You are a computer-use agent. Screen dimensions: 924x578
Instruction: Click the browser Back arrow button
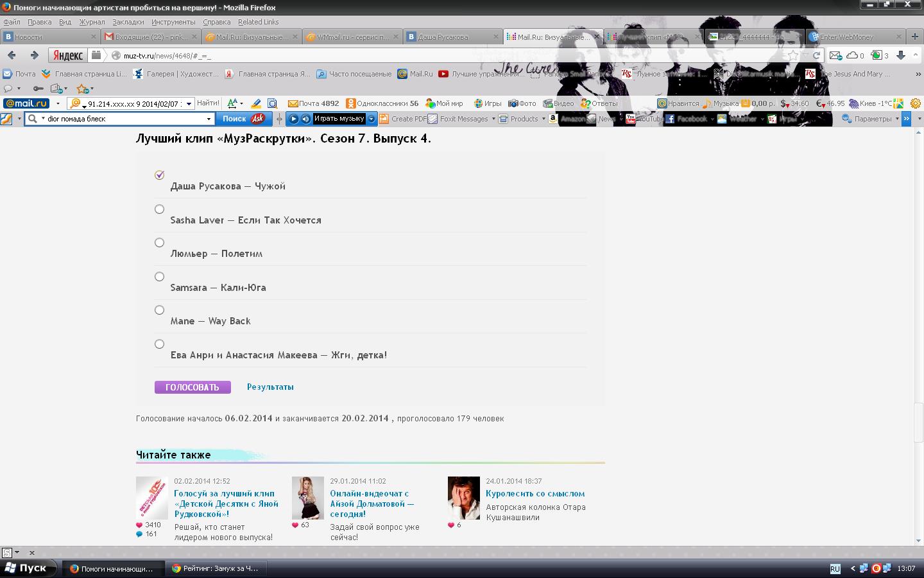pos(12,55)
